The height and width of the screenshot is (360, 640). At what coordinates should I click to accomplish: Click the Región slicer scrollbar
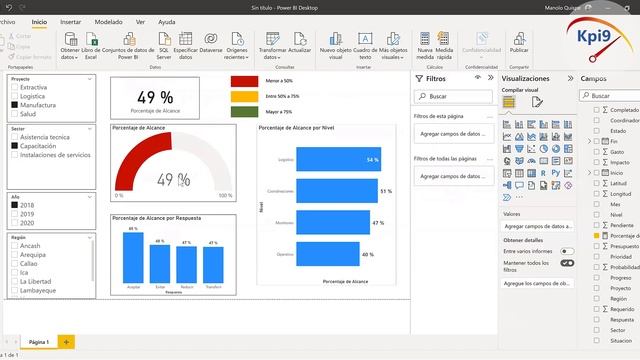tap(93, 261)
